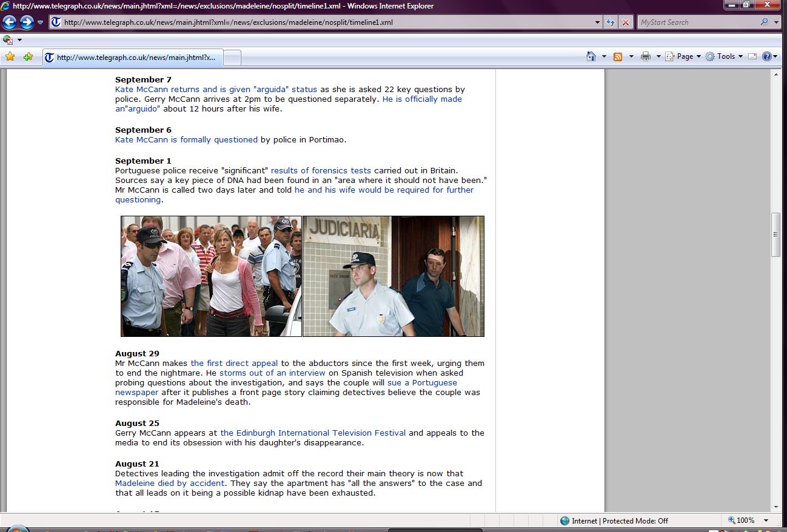
Task: Click the Print icon
Action: tap(646, 56)
